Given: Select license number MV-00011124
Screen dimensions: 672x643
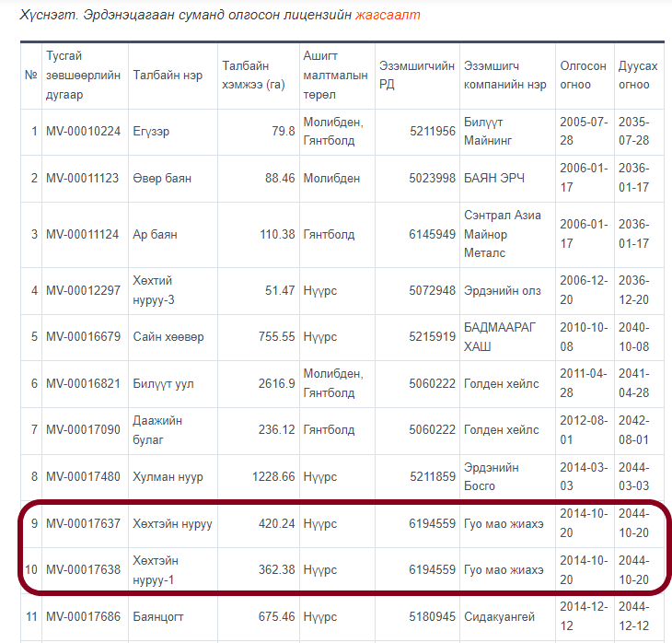Looking at the screenshot, I should point(82,235).
